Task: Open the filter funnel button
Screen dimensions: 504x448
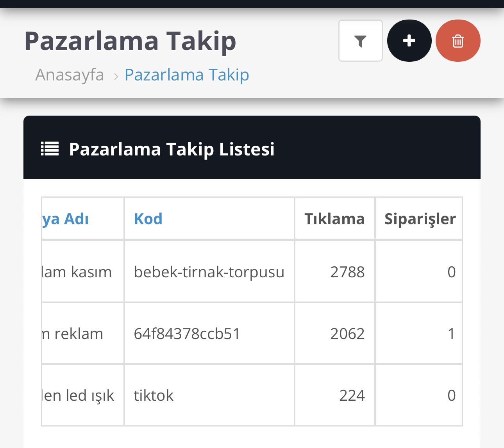Action: pyautogui.click(x=360, y=41)
